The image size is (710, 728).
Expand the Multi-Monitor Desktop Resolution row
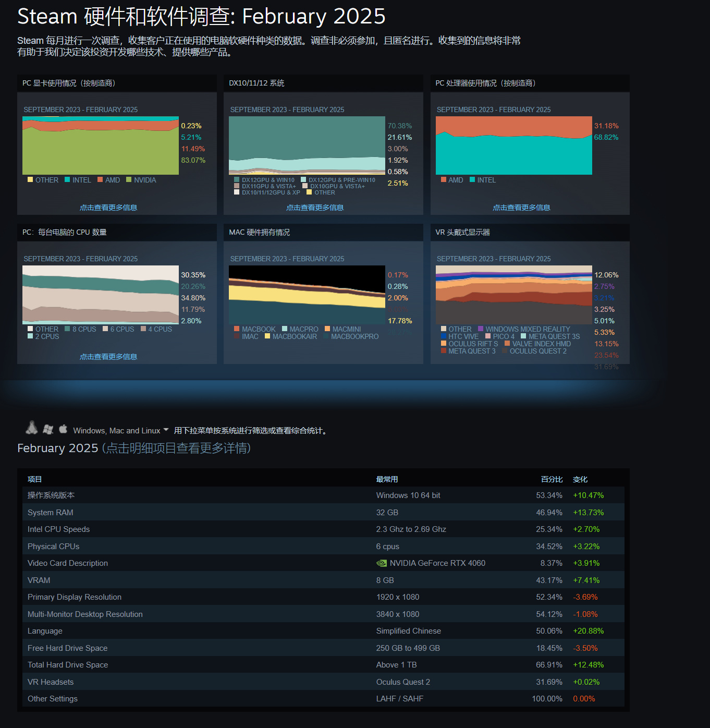pyautogui.click(x=323, y=614)
